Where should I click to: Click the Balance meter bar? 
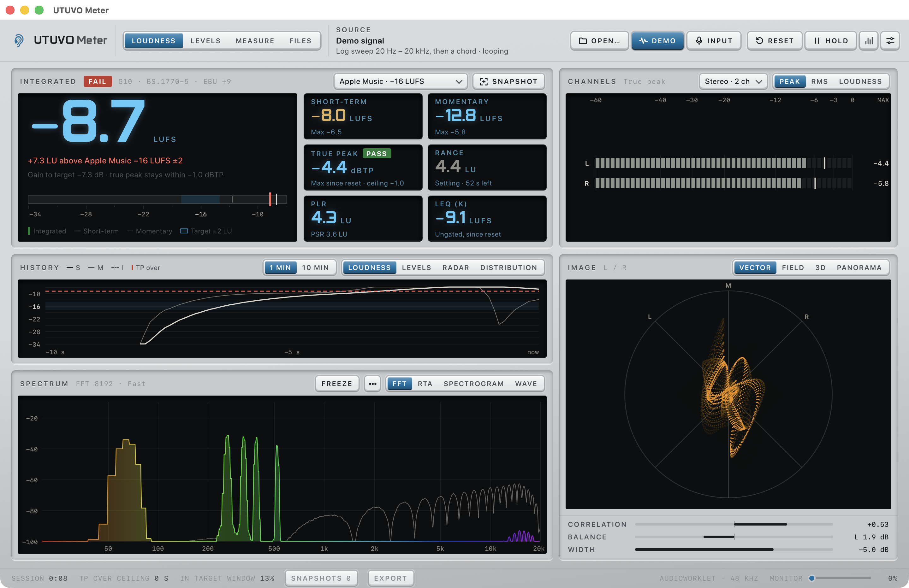(734, 537)
